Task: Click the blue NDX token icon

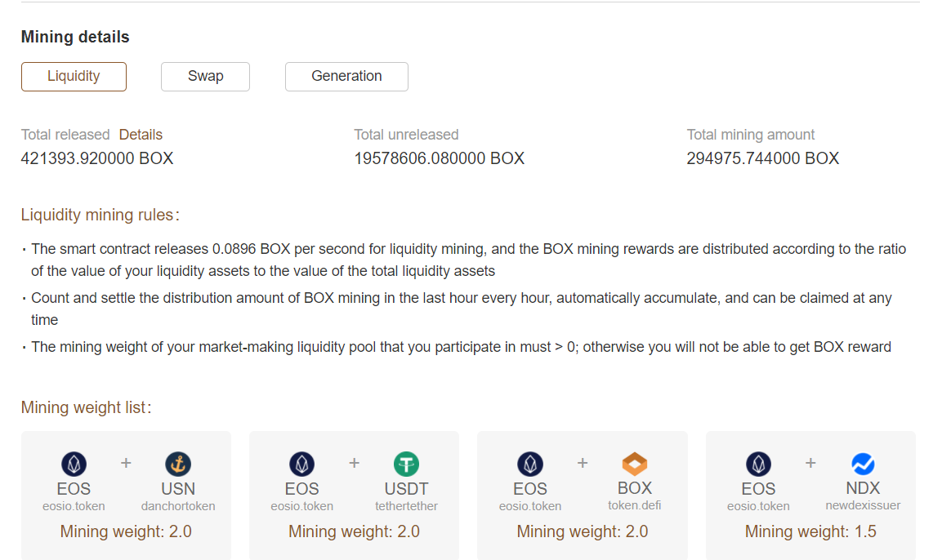Action: click(x=863, y=464)
